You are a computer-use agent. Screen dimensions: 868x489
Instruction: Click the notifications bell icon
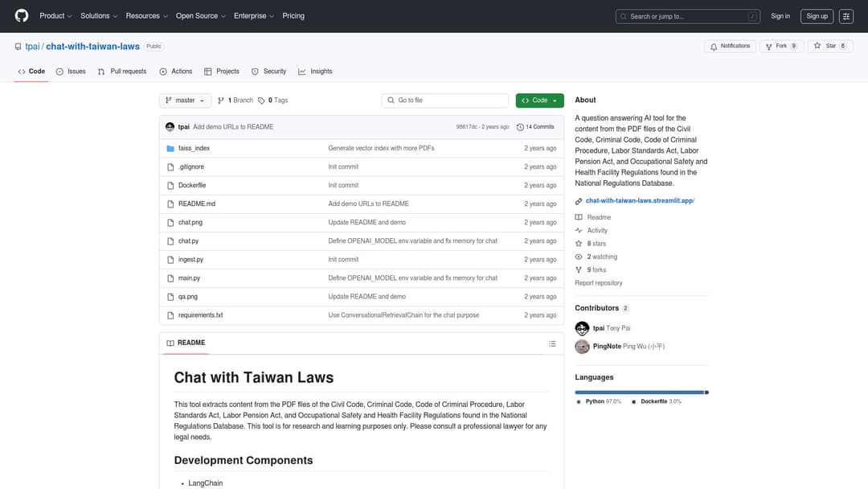[714, 47]
